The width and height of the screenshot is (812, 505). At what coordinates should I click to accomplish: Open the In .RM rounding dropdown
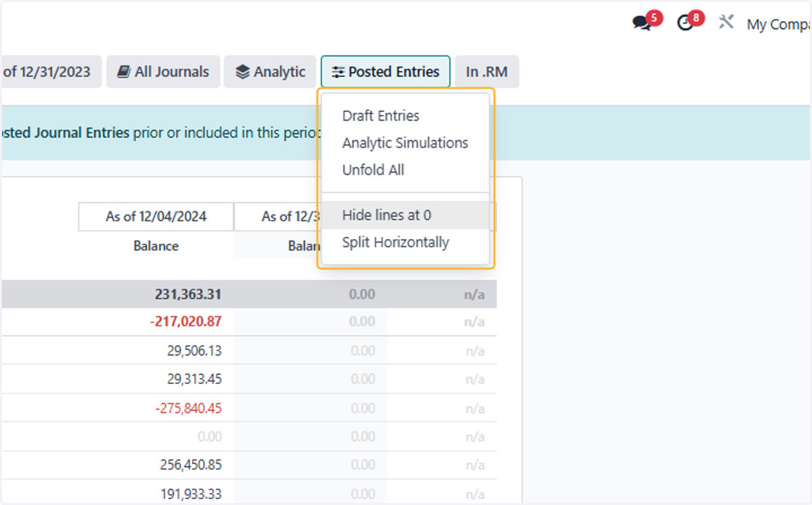487,72
